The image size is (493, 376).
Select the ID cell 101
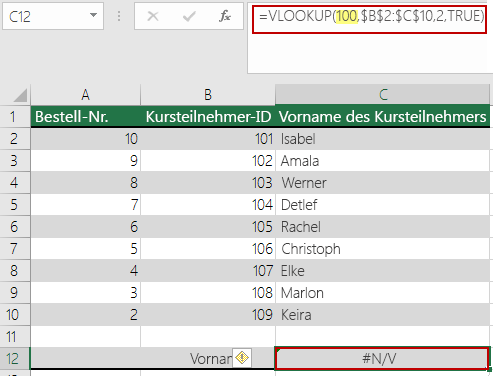[x=208, y=139]
